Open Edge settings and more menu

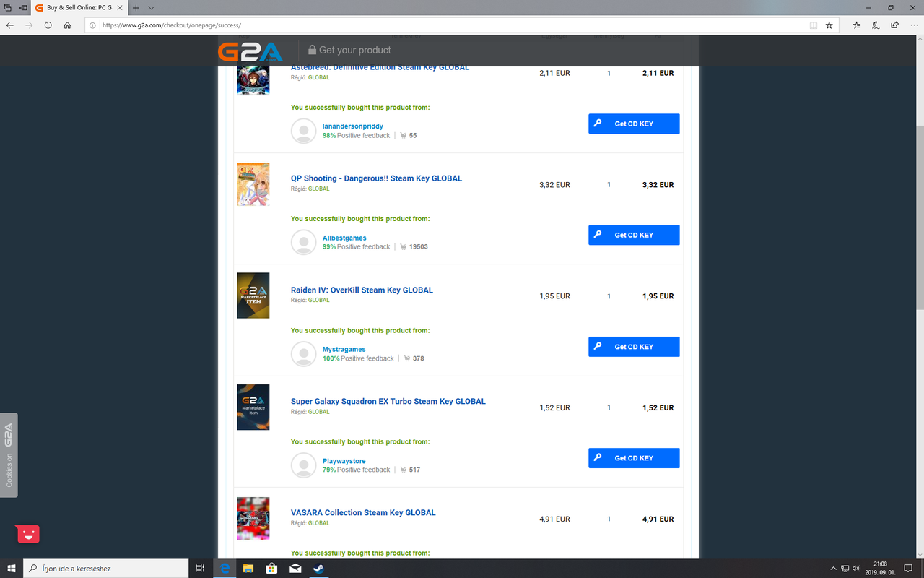[x=913, y=25]
